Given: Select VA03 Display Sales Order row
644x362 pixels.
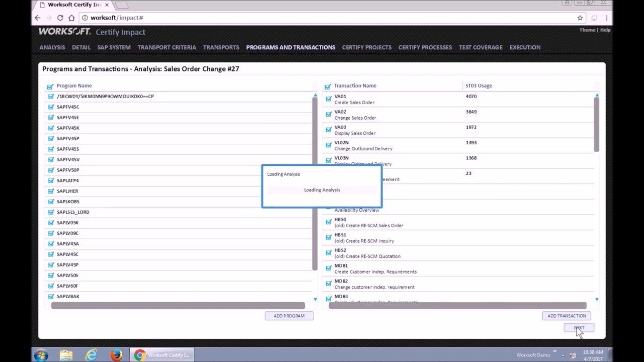Looking at the screenshot, I should [x=458, y=130].
